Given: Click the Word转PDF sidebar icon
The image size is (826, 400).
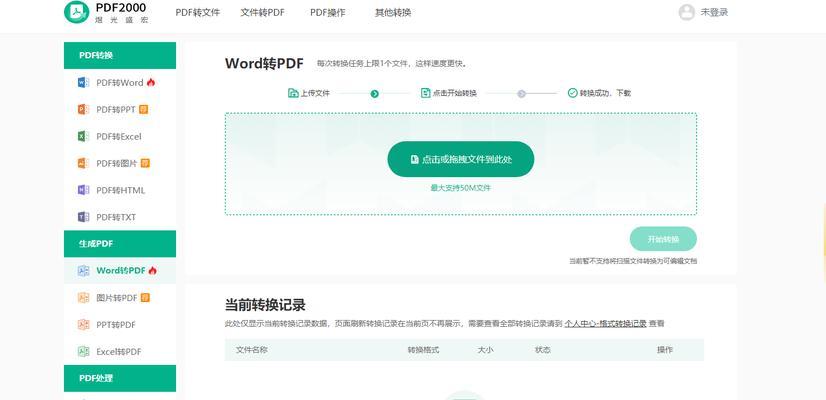Looking at the screenshot, I should [x=83, y=270].
